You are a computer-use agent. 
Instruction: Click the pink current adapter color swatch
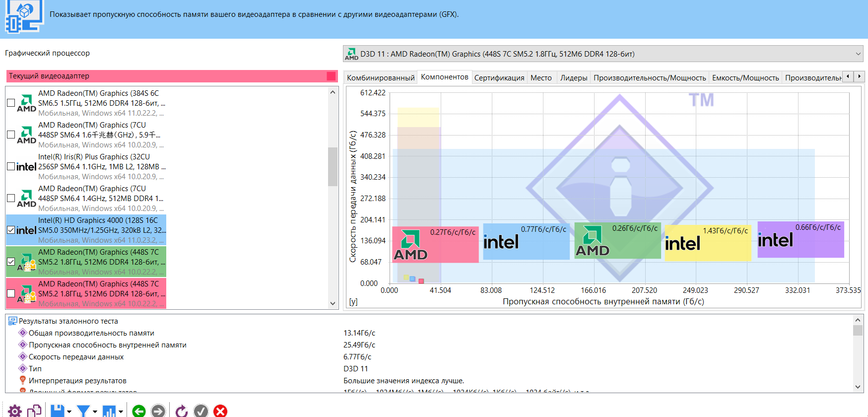331,76
